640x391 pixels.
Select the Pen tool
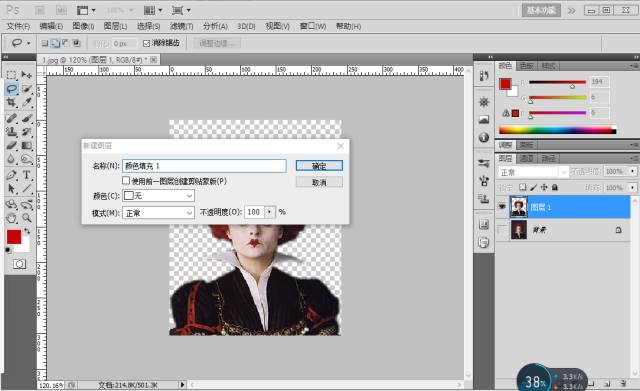(x=11, y=175)
